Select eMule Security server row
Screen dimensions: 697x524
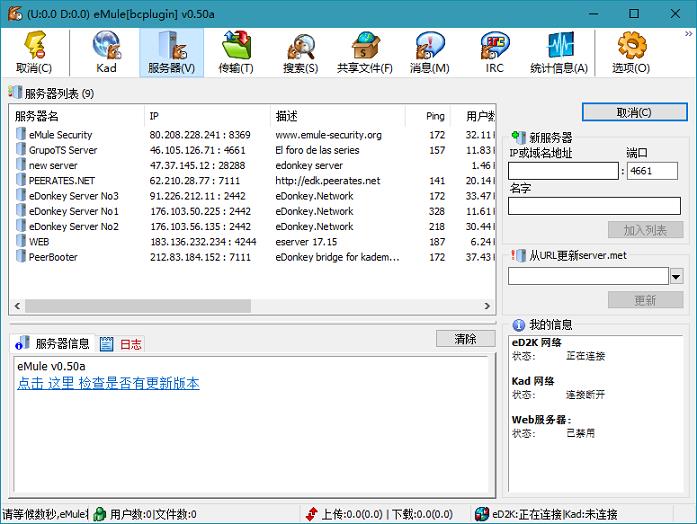point(61,135)
